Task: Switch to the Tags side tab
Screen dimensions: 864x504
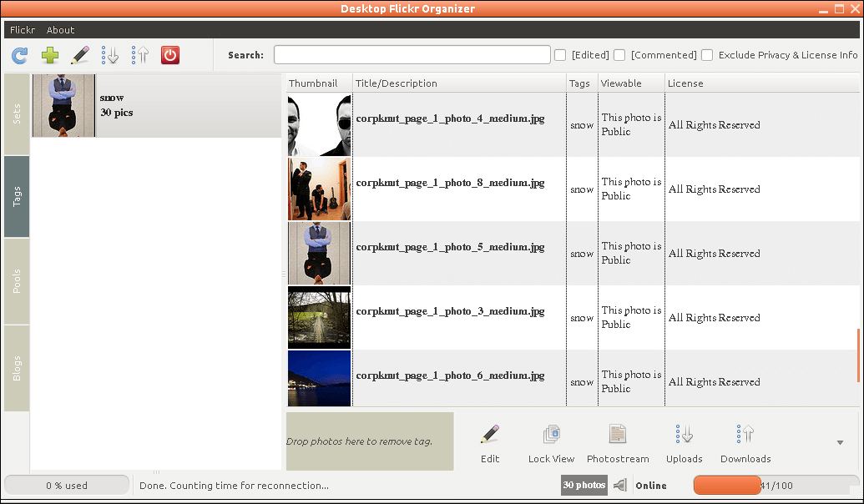Action: (17, 196)
